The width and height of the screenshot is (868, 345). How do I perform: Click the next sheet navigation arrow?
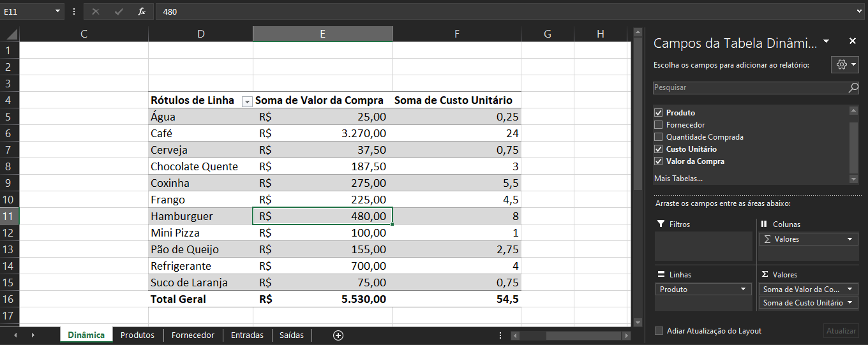(x=33, y=335)
